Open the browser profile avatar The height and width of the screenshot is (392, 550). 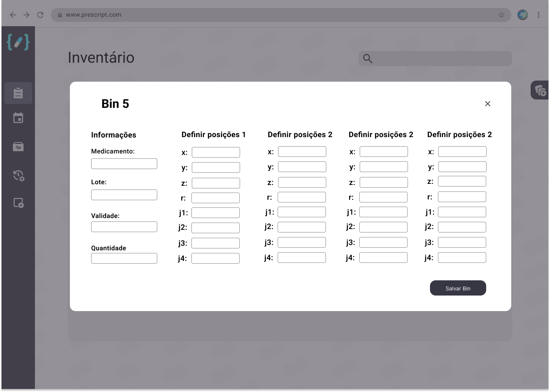coord(523,15)
